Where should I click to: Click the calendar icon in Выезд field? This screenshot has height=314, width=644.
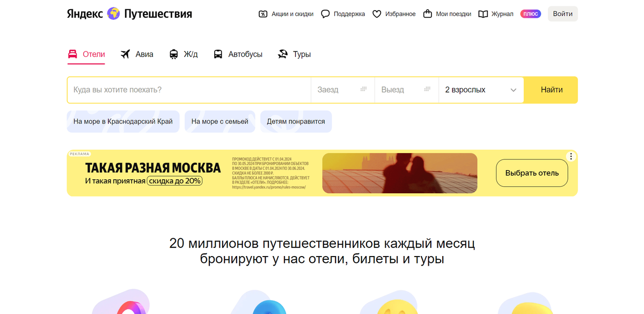point(428,89)
